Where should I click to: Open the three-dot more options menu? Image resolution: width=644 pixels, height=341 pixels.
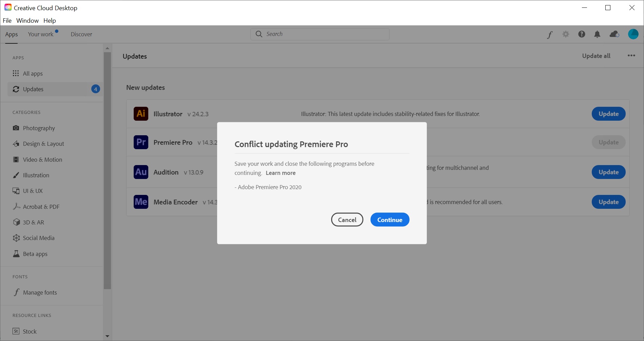[631, 56]
